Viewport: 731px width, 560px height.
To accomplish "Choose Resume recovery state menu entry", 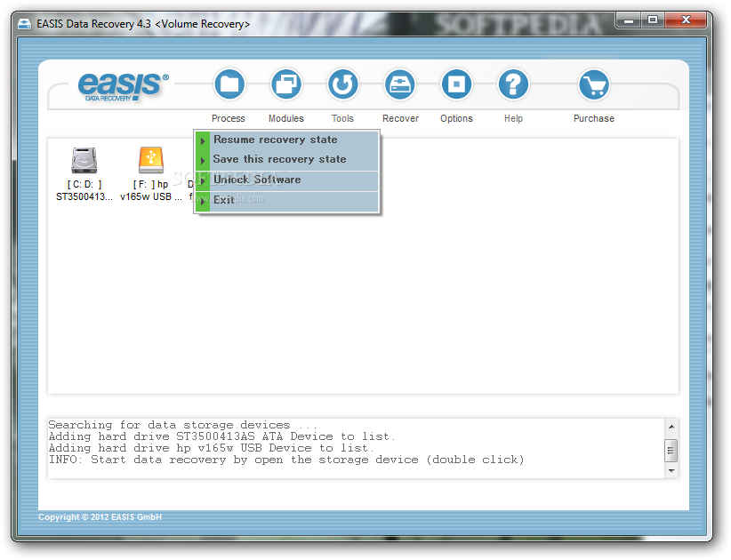I will pos(286,140).
